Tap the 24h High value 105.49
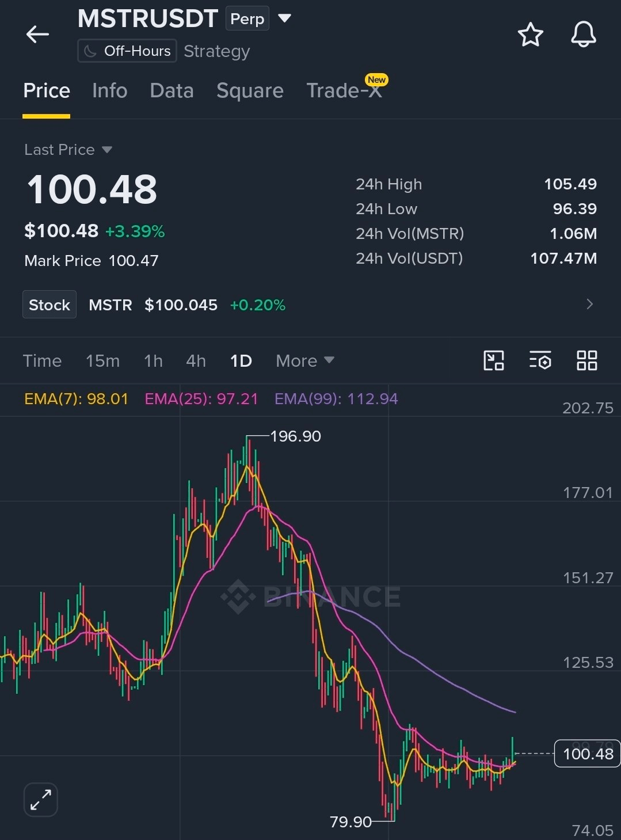Screen dimensions: 621x840 tap(570, 184)
